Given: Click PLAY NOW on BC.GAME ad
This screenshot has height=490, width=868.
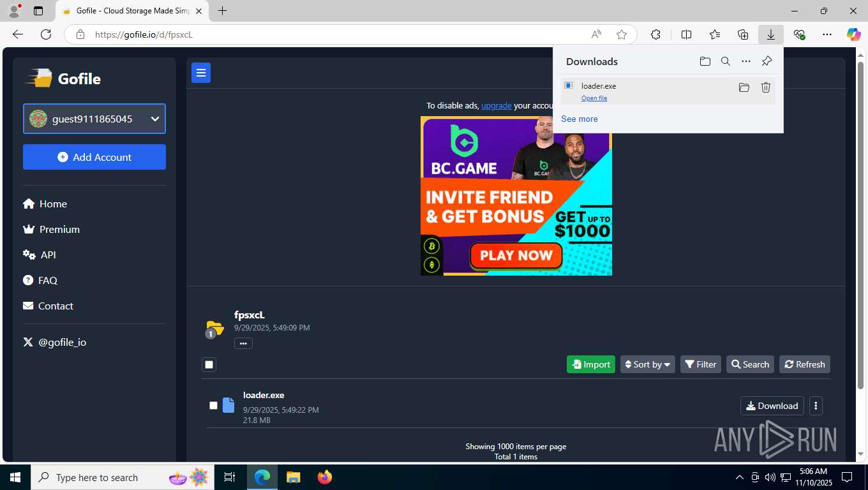Looking at the screenshot, I should [516, 256].
